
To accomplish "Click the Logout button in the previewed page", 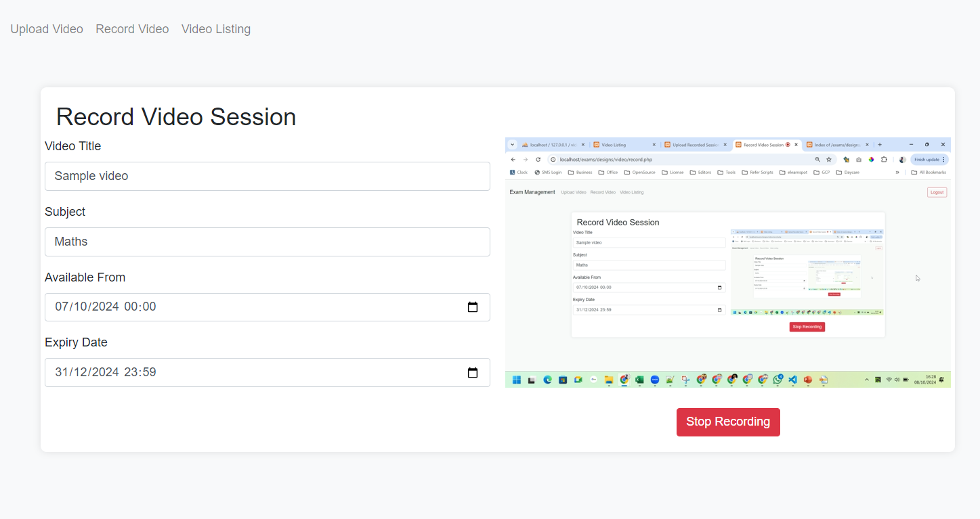I will click(x=937, y=192).
